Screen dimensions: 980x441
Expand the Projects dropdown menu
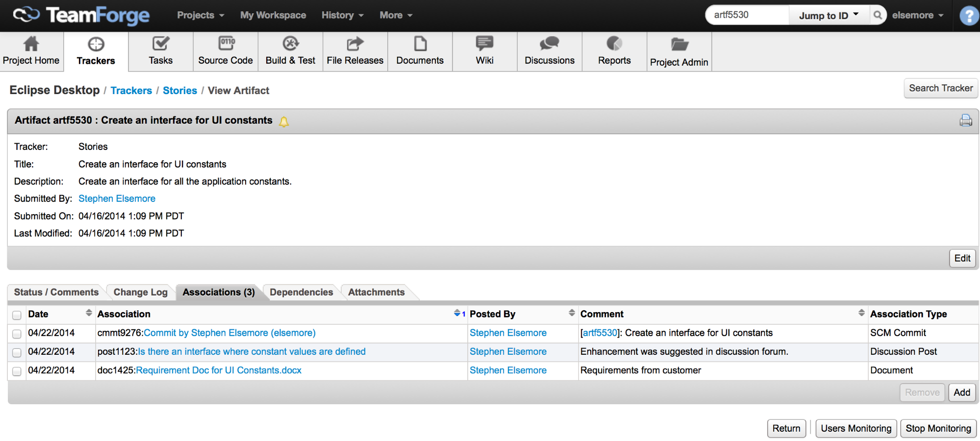pos(201,15)
